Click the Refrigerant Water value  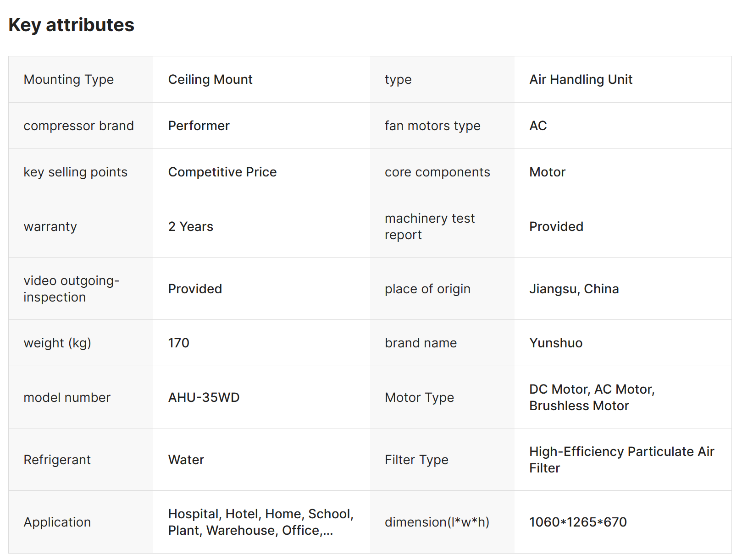(186, 460)
